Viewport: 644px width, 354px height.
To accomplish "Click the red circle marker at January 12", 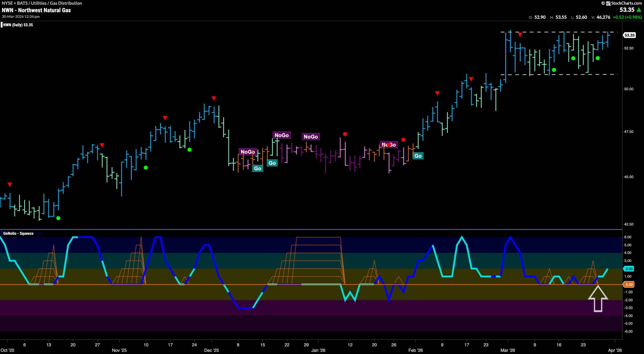I will [345, 134].
